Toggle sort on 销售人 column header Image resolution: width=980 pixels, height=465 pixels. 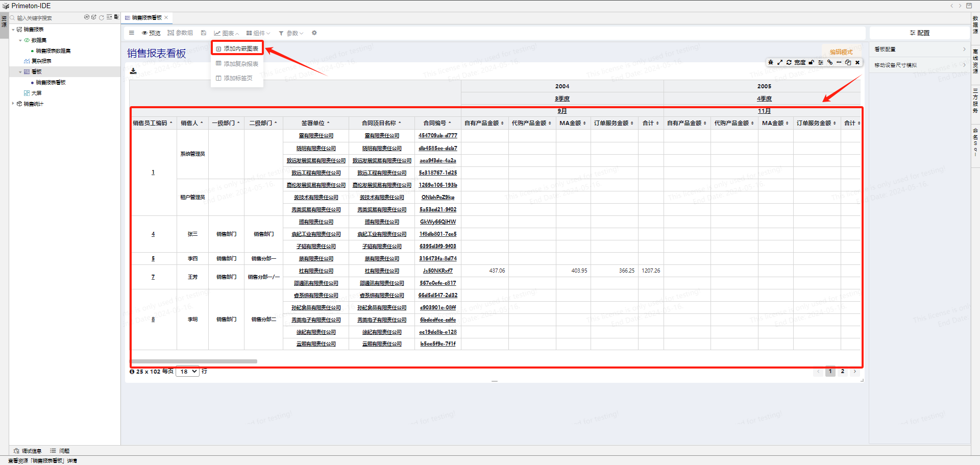tap(192, 123)
